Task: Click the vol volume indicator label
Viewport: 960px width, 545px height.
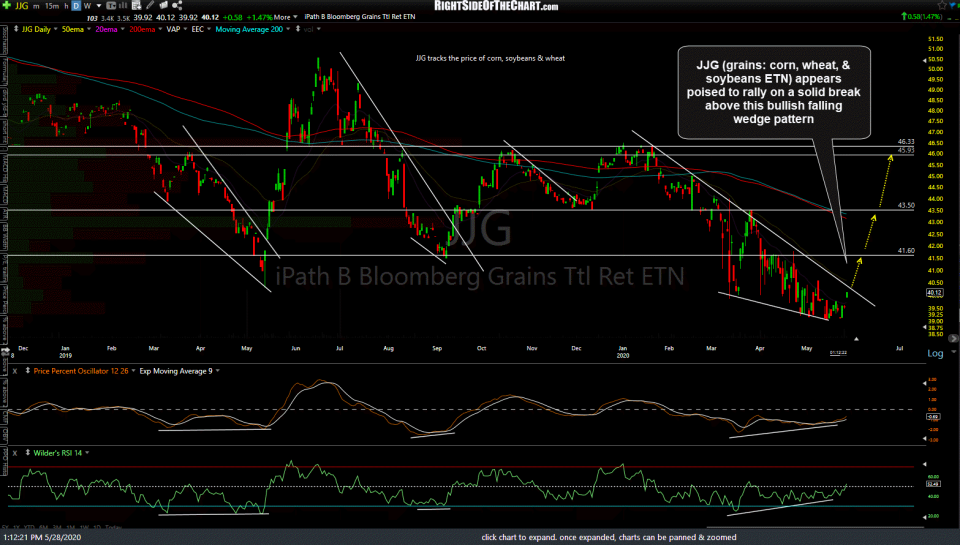Action: (309, 29)
